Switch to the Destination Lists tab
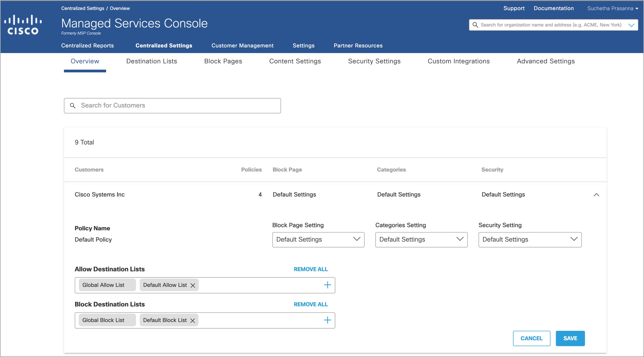 pyautogui.click(x=152, y=61)
